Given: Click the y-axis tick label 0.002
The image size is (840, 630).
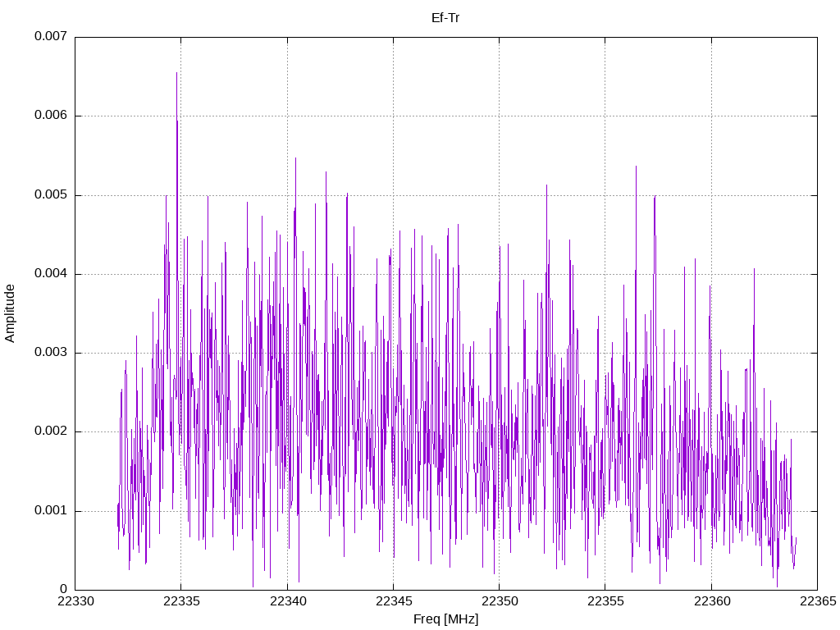Looking at the screenshot, I should [51, 431].
